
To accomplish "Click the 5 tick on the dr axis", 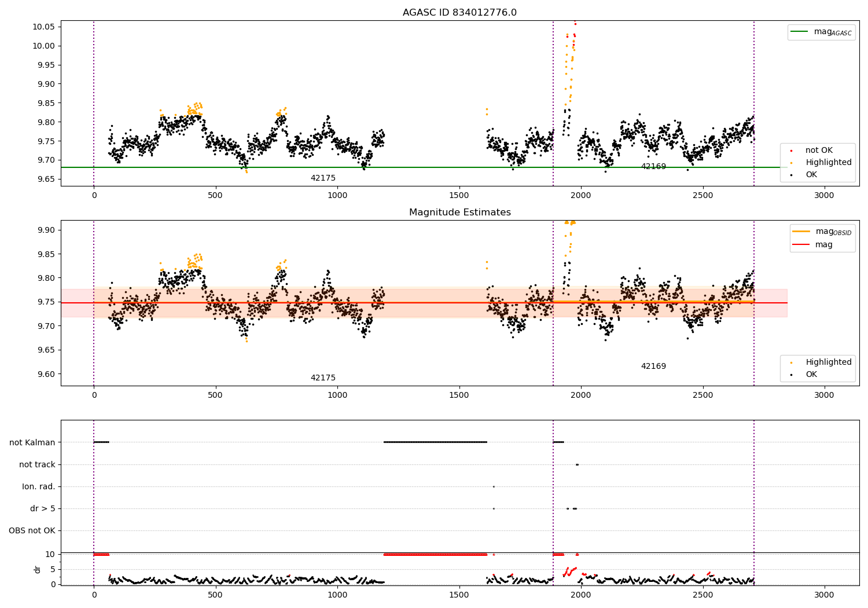I will pos(53,570).
